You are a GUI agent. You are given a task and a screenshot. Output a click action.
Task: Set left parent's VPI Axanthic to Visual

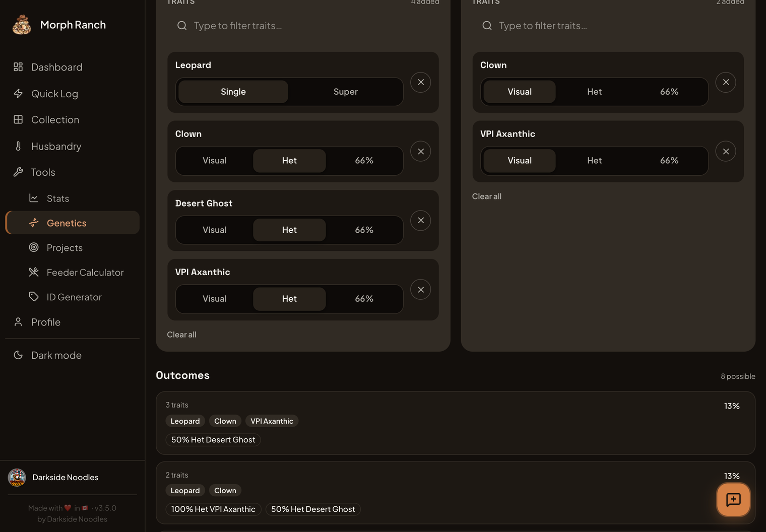tap(215, 299)
